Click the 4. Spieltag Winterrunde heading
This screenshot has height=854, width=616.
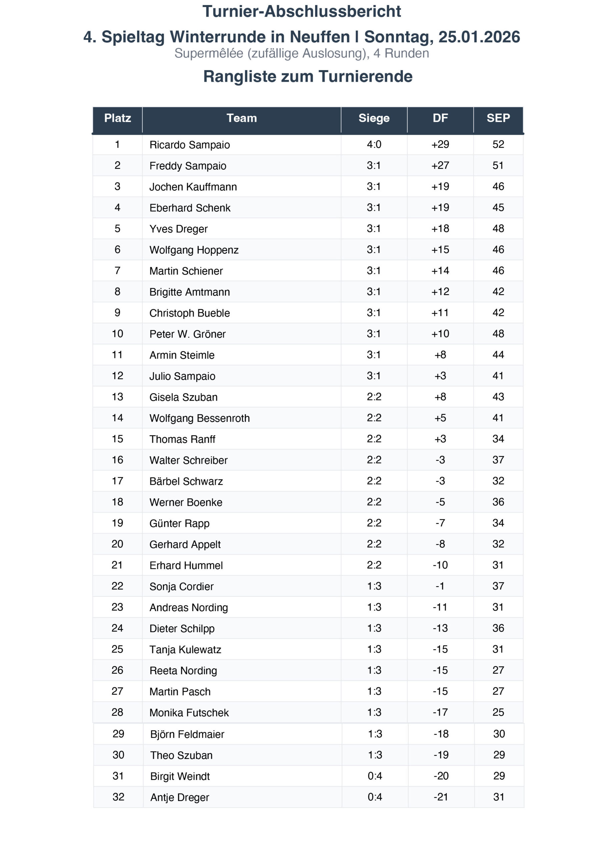click(301, 37)
